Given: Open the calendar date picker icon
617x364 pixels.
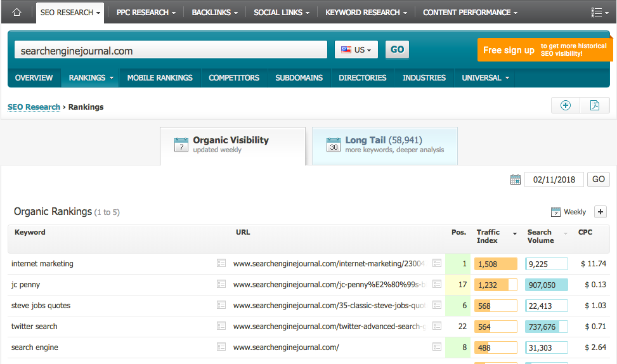Looking at the screenshot, I should (x=515, y=179).
